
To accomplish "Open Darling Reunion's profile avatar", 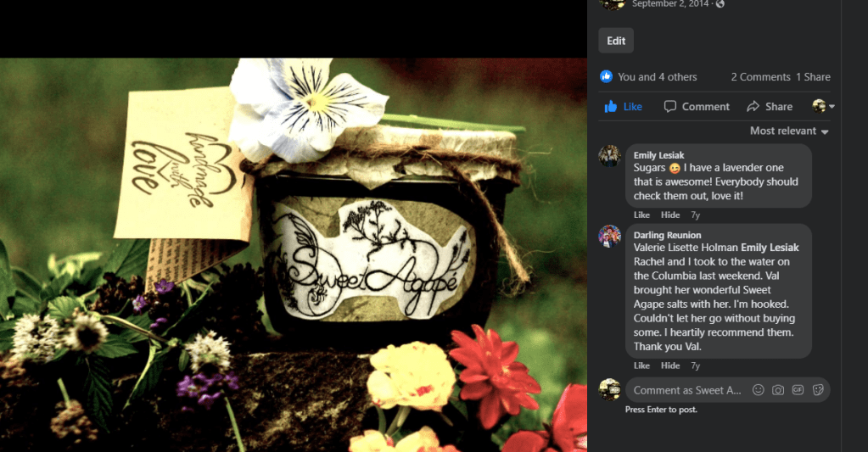I will pyautogui.click(x=610, y=236).
